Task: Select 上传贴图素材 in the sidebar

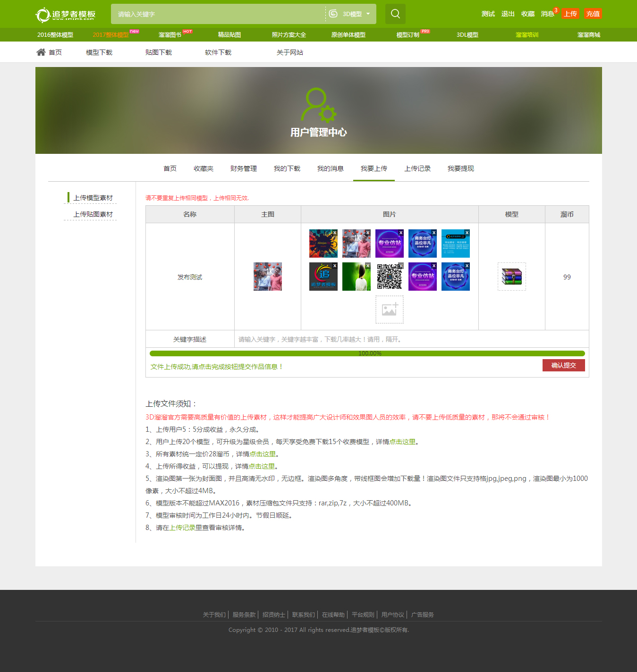Action: (93, 214)
